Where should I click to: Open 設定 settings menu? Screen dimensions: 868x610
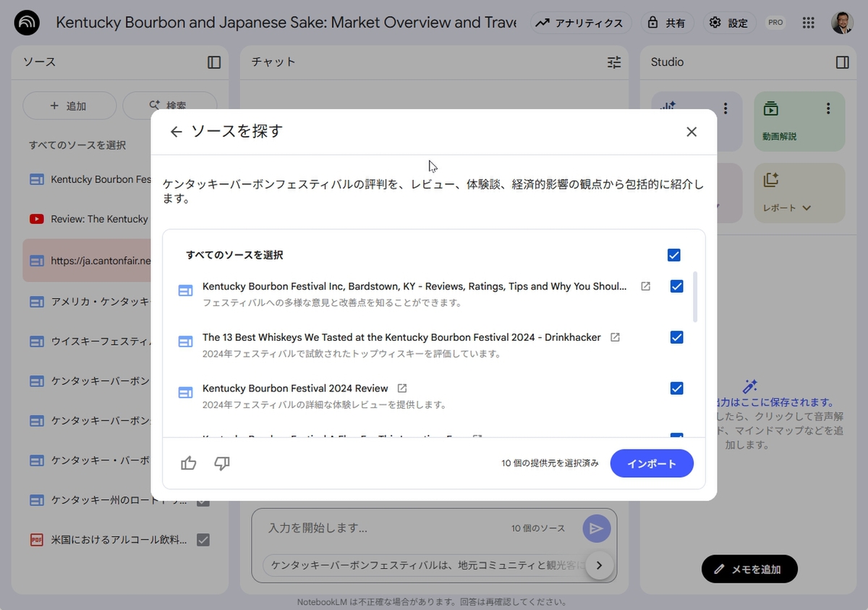click(x=729, y=22)
